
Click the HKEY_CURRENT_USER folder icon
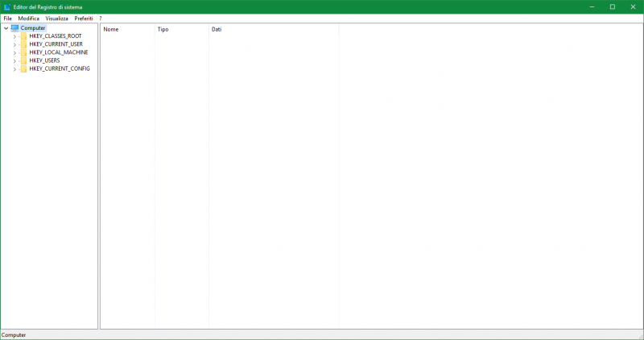(24, 44)
